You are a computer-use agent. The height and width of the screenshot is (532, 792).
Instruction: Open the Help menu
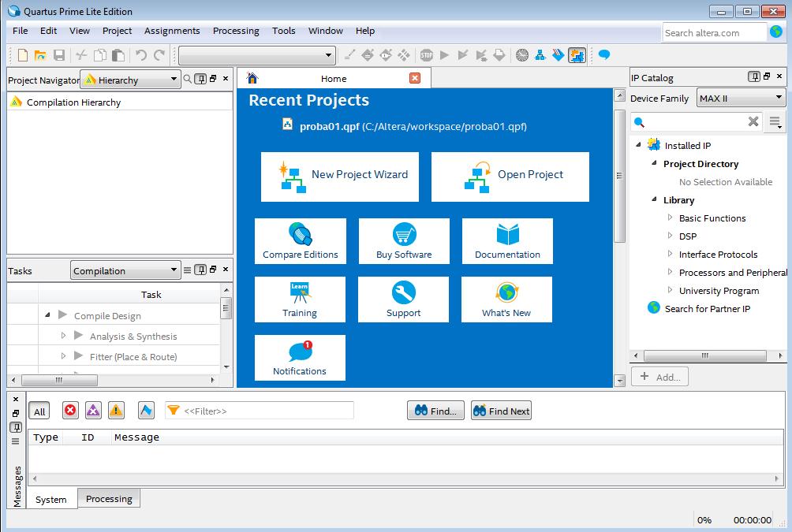365,31
